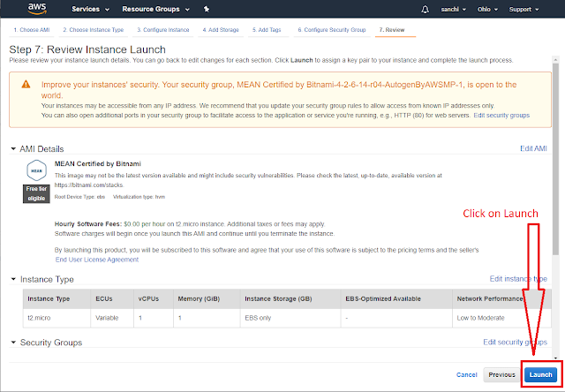Viewport: 565px width, 392px height.
Task: Click the Low to Moderate cell
Action: tap(501, 318)
